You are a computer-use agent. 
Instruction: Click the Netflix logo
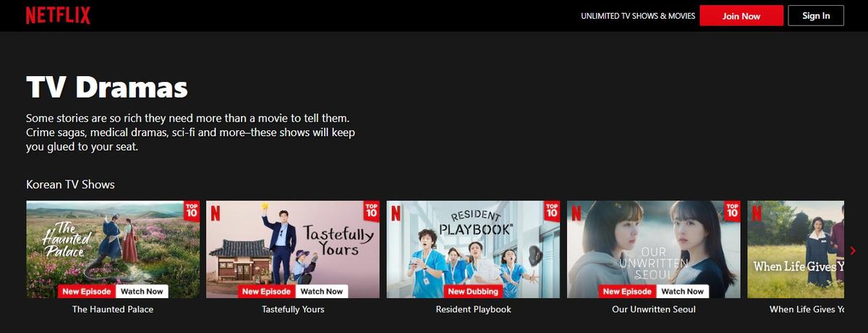point(58,15)
